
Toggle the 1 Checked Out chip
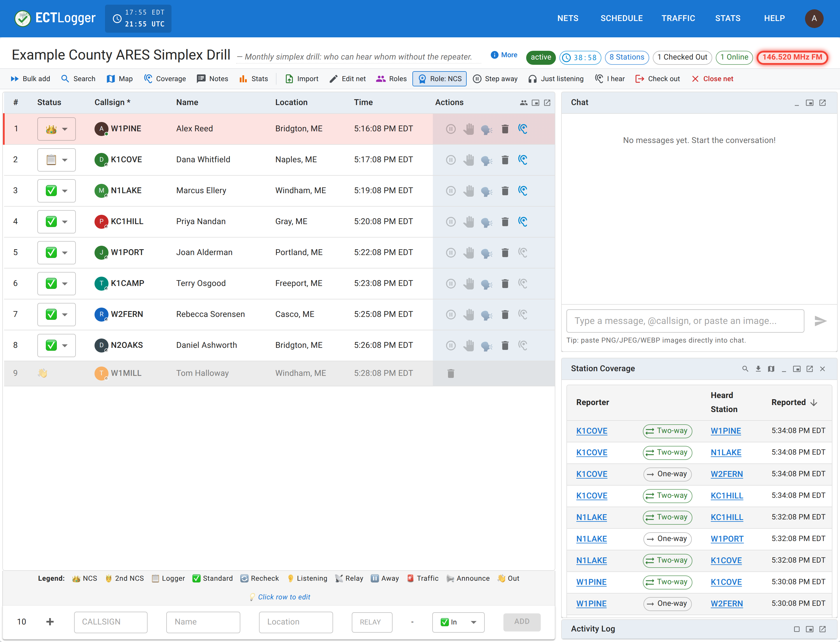682,57
